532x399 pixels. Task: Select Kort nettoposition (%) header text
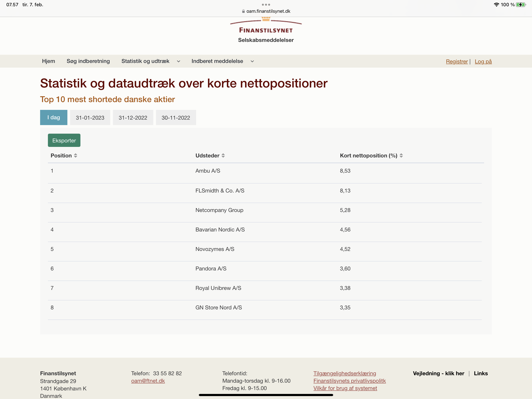point(368,156)
